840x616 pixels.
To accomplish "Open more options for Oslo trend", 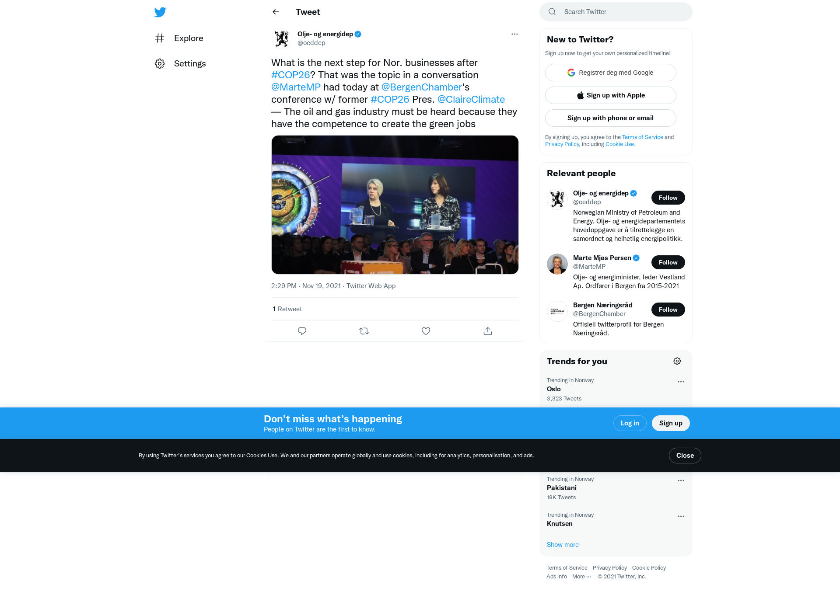I will 681,382.
